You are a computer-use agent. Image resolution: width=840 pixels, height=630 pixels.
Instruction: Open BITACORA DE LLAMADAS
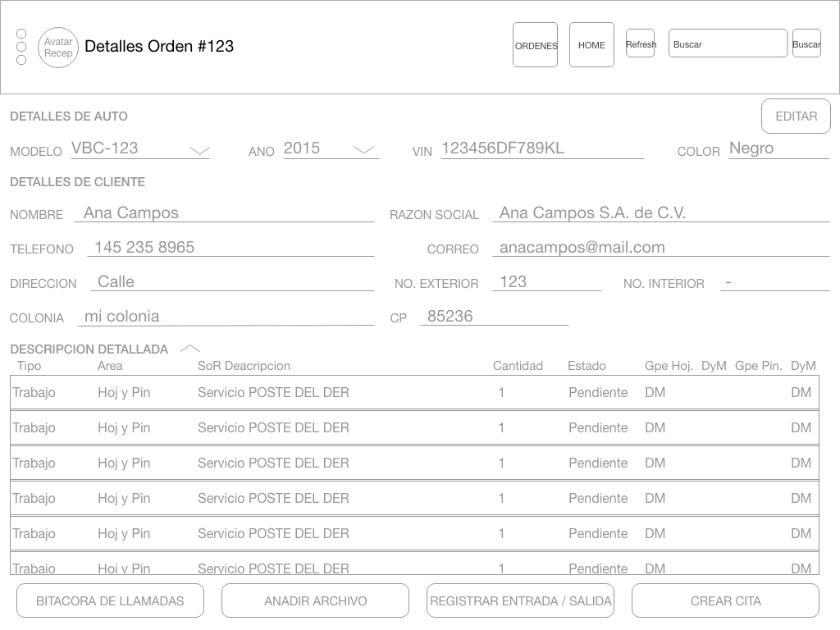point(110,600)
